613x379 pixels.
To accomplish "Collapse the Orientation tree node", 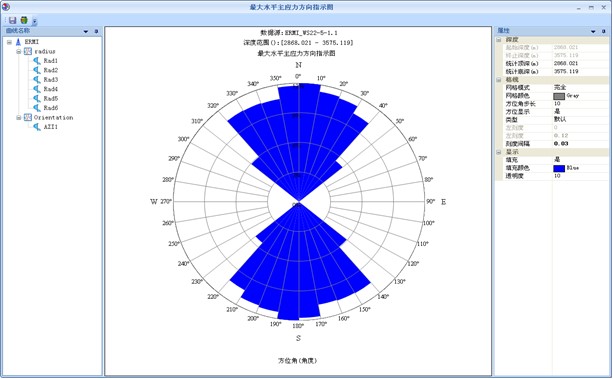I will [x=18, y=118].
